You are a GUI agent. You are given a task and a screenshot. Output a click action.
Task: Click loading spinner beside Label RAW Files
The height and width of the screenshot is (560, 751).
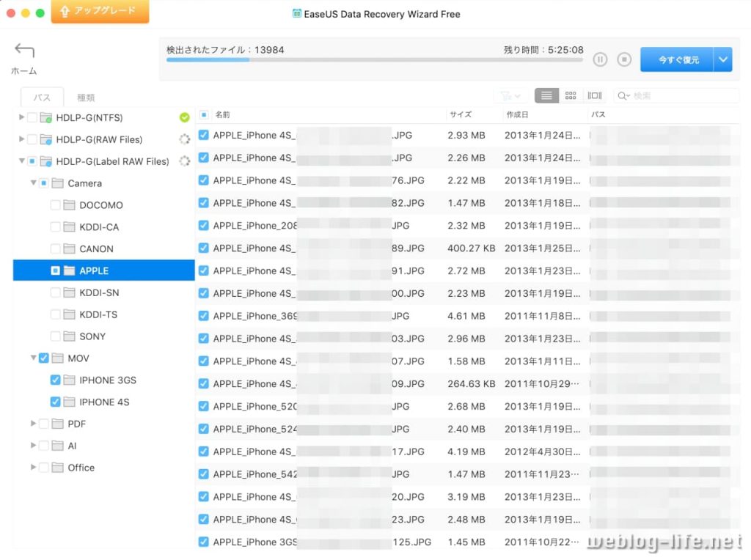pos(184,161)
